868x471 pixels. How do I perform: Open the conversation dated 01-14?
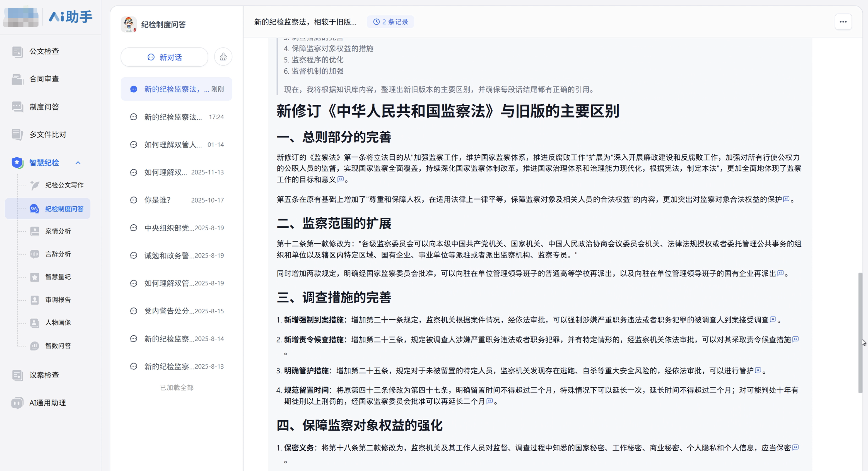point(177,145)
